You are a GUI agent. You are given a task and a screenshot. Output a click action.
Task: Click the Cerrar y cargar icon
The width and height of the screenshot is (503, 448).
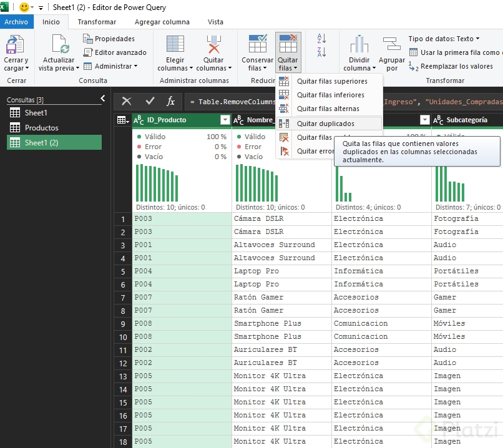[15, 45]
